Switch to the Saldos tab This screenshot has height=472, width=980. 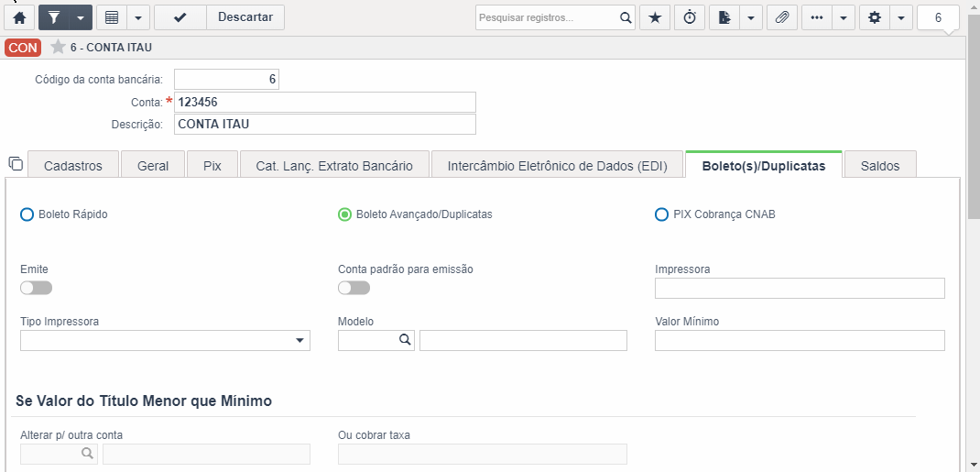[880, 166]
